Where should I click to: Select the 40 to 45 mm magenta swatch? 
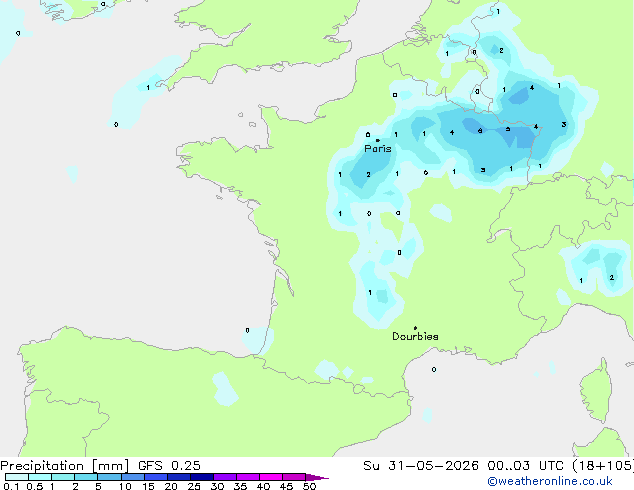(x=271, y=477)
